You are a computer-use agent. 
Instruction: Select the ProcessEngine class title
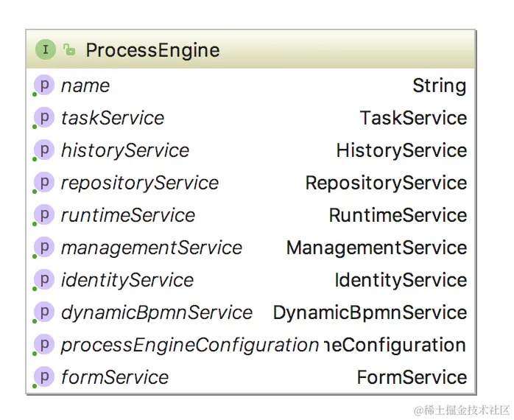[152, 50]
